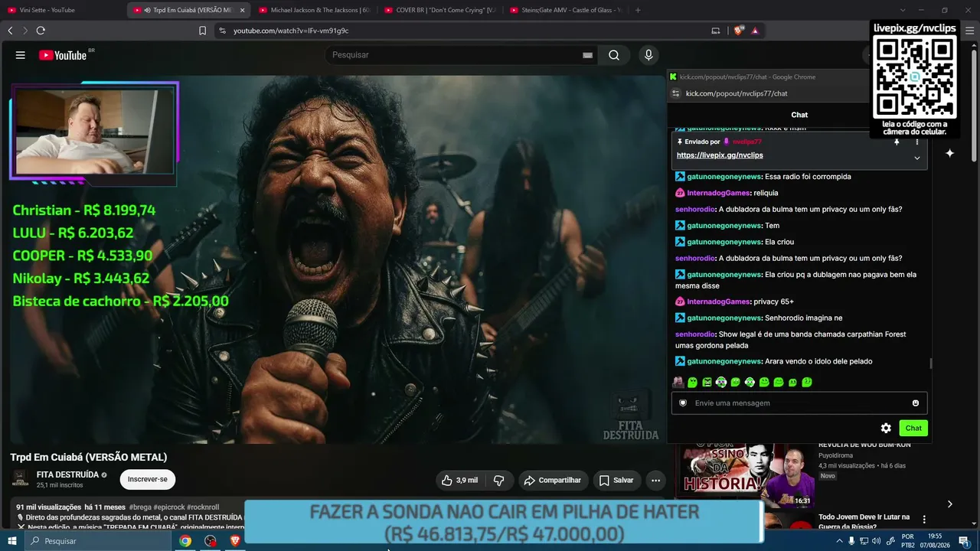
Task: Open browser tab search dropdown
Action: click(903, 10)
